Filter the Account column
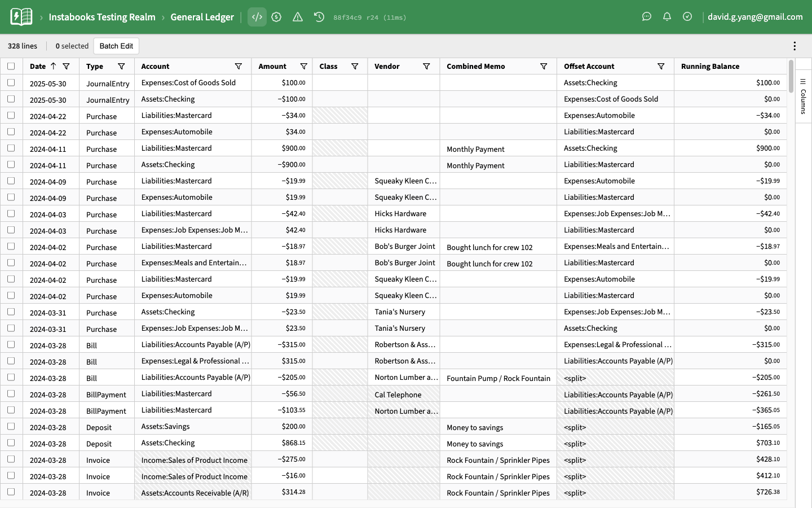The image size is (812, 508). pyautogui.click(x=239, y=66)
